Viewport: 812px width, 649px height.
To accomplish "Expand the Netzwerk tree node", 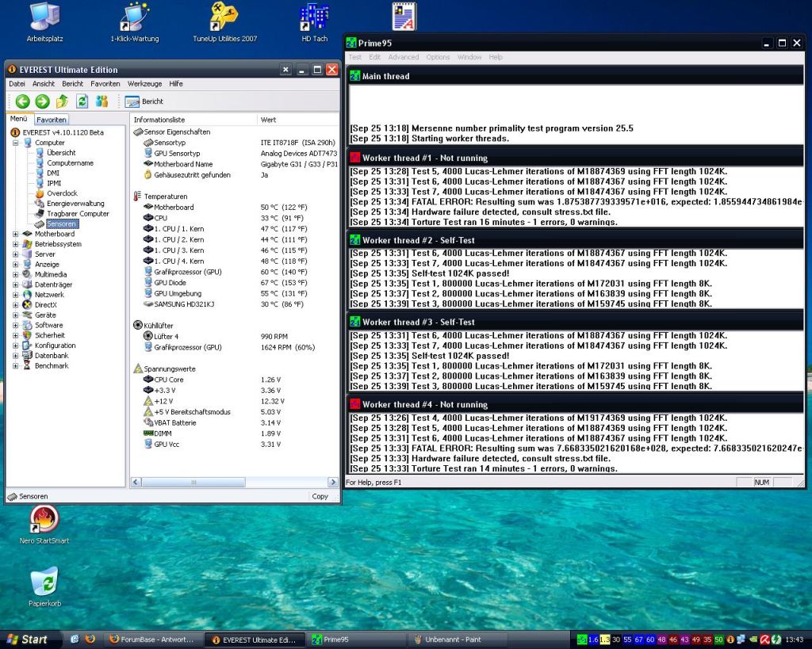I will (16, 295).
